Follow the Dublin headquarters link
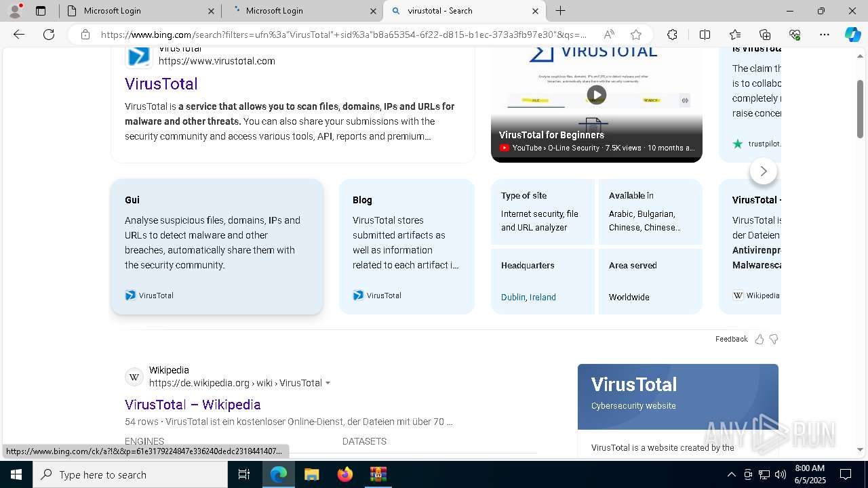This screenshot has height=488, width=868. tap(513, 298)
